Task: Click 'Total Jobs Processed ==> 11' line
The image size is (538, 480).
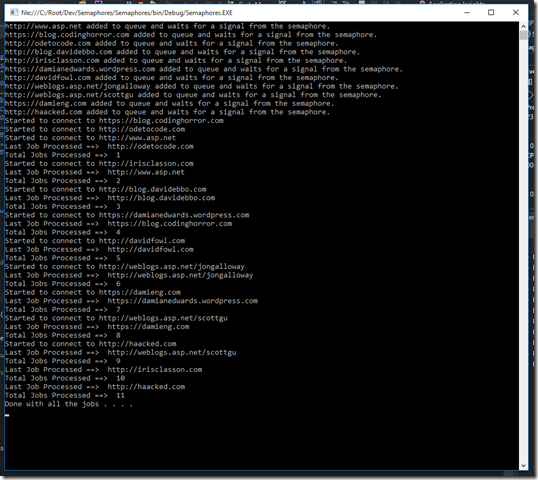Action: point(65,395)
